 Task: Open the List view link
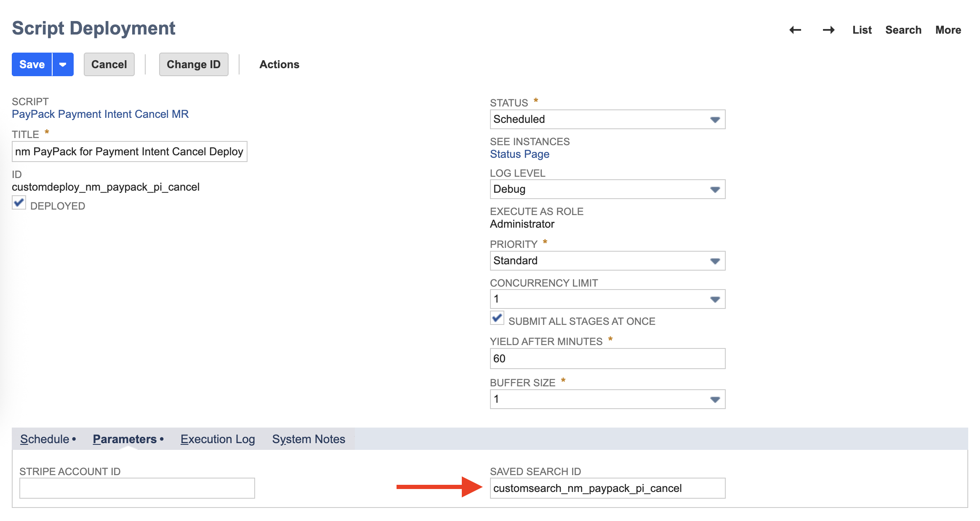point(862,30)
